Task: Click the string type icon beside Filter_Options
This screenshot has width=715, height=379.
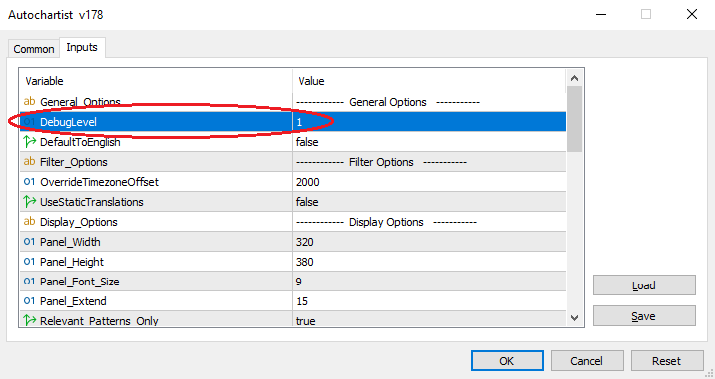Action: pos(29,161)
